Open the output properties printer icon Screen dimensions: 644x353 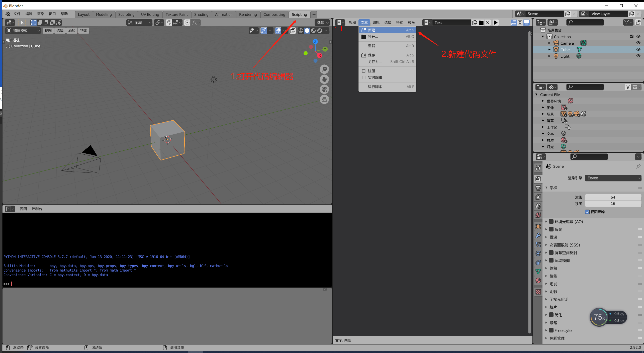point(538,188)
